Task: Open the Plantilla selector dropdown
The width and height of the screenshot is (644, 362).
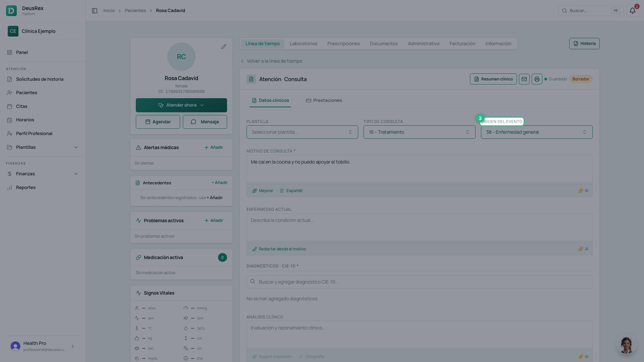Action: coord(302,132)
